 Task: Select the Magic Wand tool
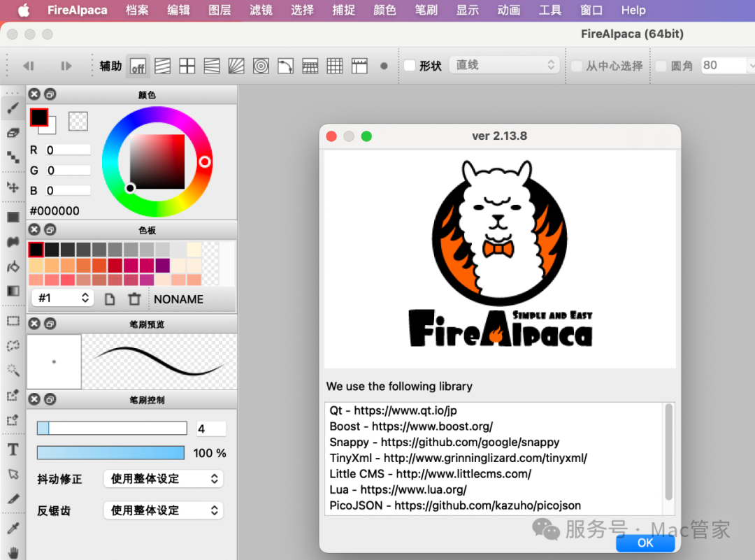pos(13,370)
